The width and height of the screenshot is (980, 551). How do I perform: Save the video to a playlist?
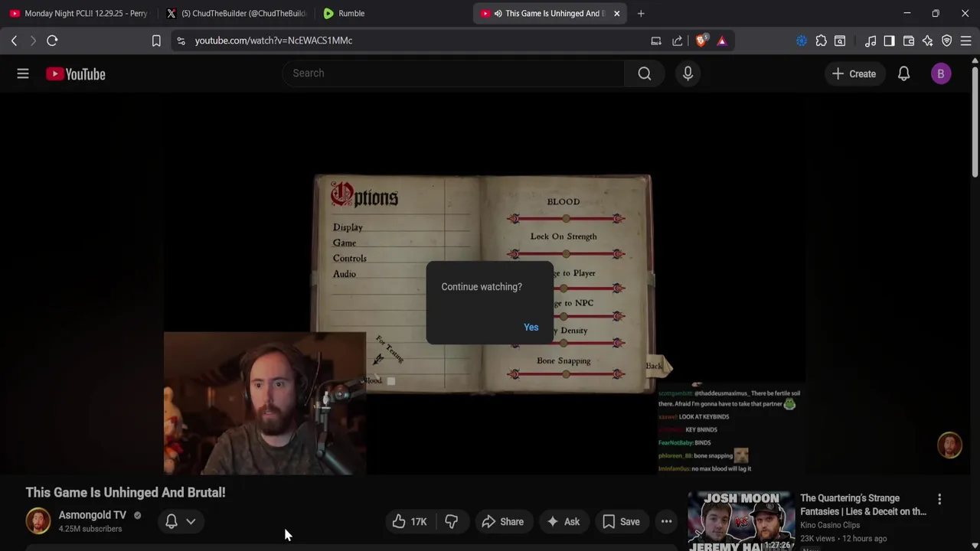pyautogui.click(x=621, y=522)
